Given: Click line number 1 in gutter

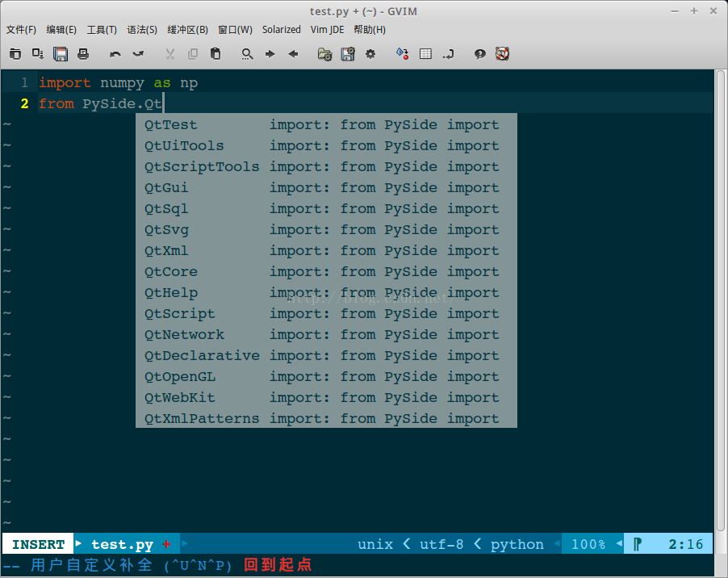Looking at the screenshot, I should 24,82.
